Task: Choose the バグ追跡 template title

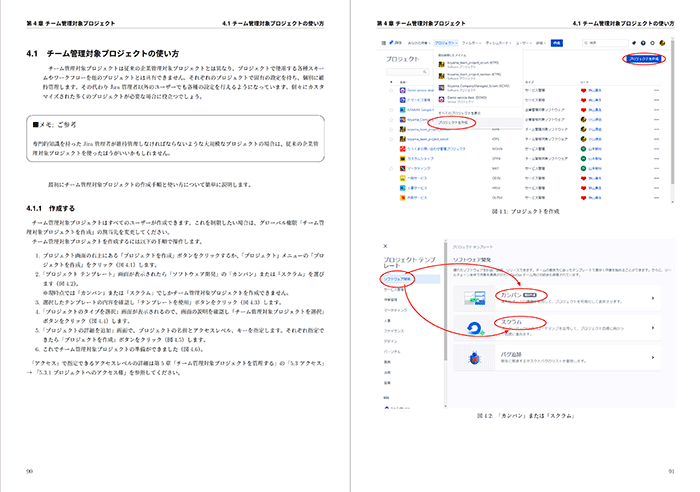Action: 511,354
